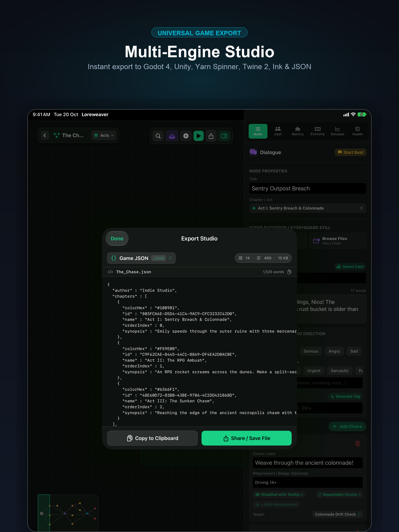The image size is (399, 532).
Task: Edit the Title field Sentry Outpost Breach
Action: pos(308,188)
